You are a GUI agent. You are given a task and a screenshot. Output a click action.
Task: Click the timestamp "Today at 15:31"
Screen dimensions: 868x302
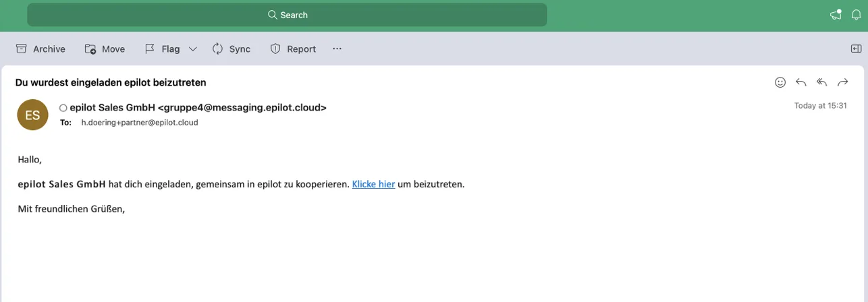pos(821,106)
